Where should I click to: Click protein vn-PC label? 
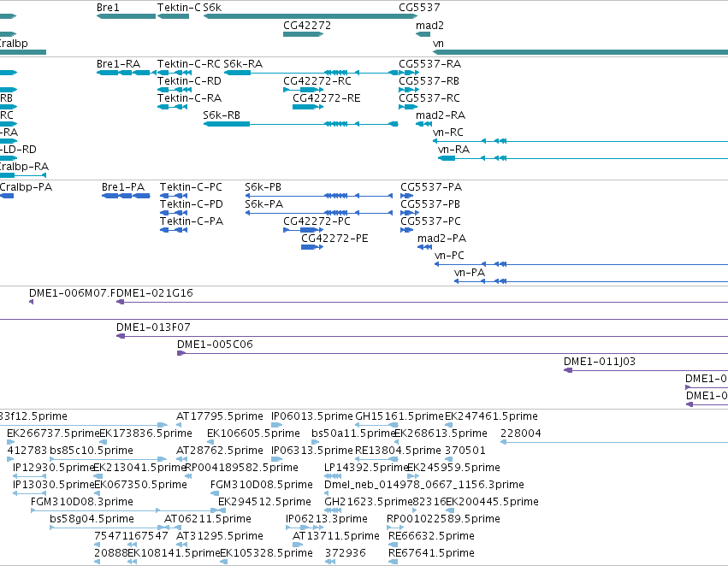(449, 256)
